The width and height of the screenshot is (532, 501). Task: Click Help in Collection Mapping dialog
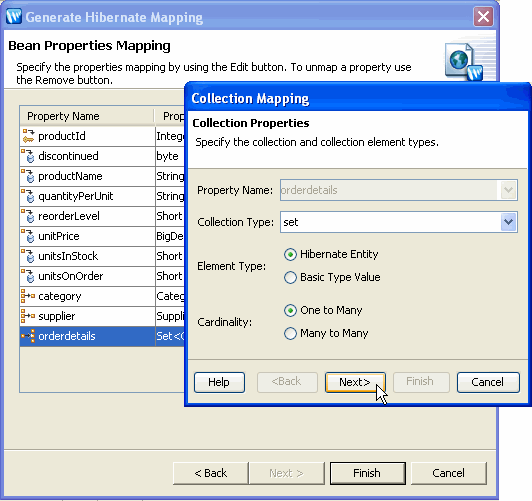219,382
